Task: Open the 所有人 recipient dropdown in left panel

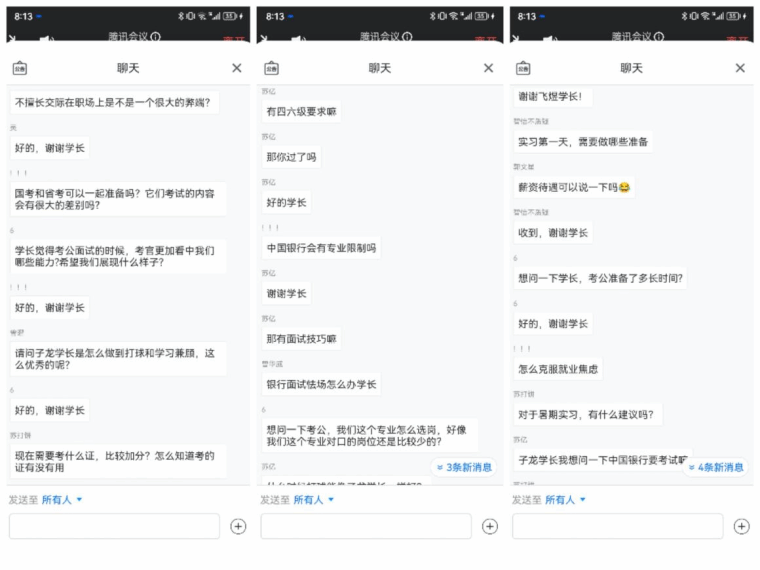Action: click(x=62, y=499)
